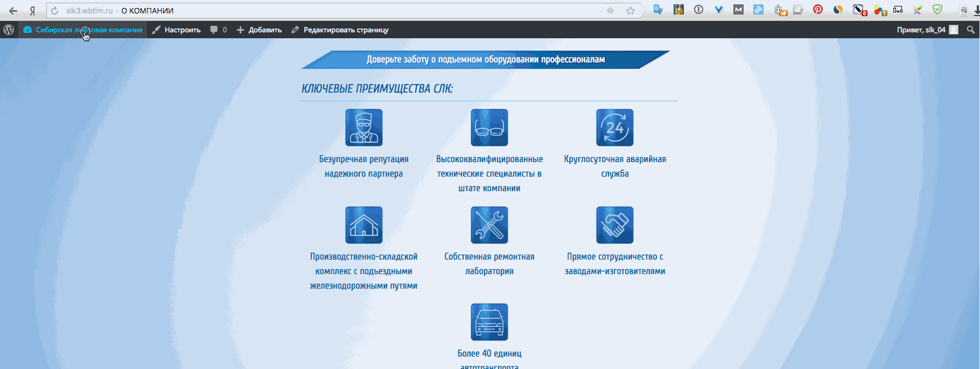Click the user avatar in the admin bar

point(954,30)
